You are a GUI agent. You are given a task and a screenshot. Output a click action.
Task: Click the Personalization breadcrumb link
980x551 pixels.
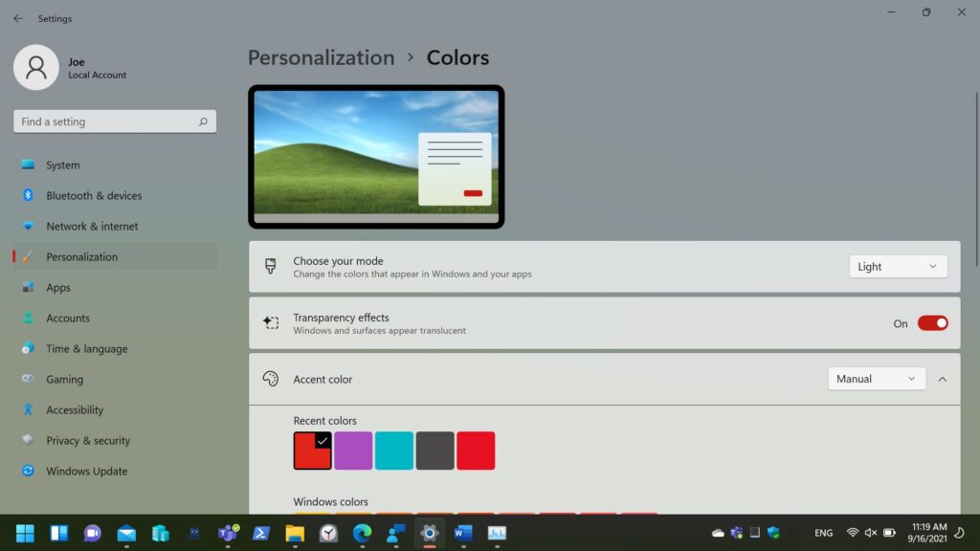pyautogui.click(x=321, y=57)
